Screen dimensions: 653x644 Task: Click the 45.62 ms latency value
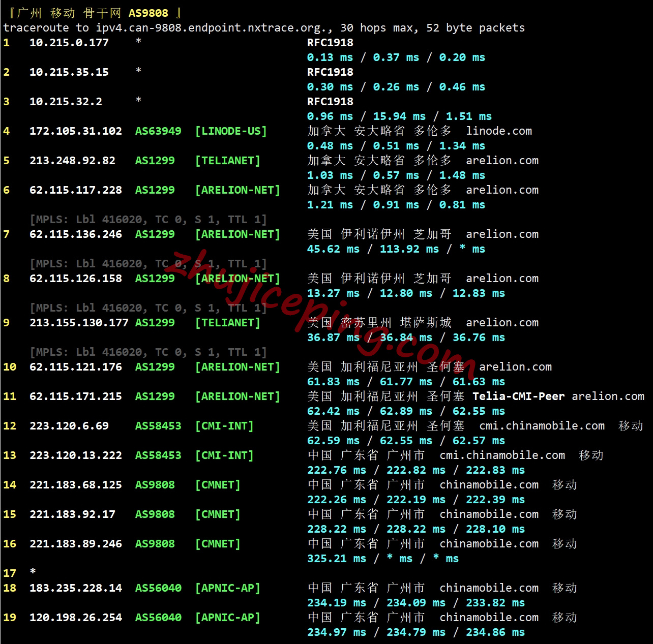[333, 249]
